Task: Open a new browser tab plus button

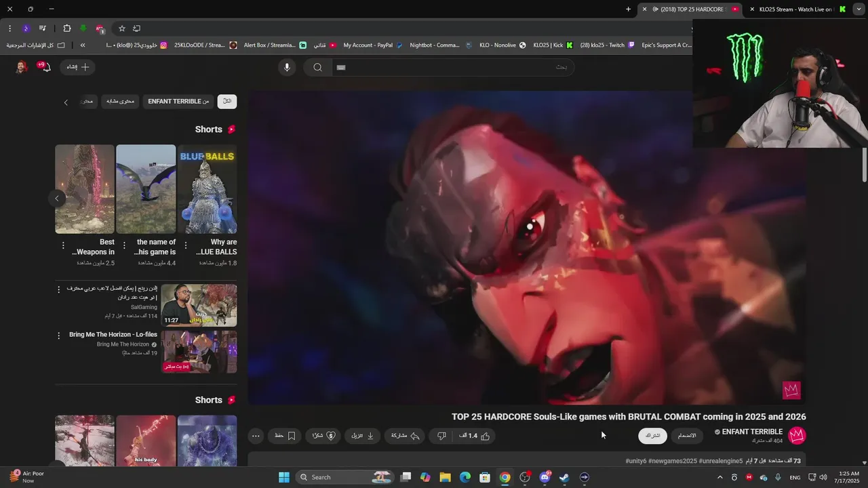Action: [x=628, y=9]
